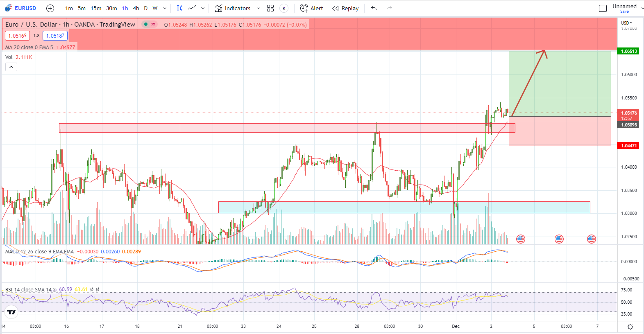Open indicator templates grid icon
Image resolution: width=644 pixels, height=334 pixels.
(x=270, y=8)
